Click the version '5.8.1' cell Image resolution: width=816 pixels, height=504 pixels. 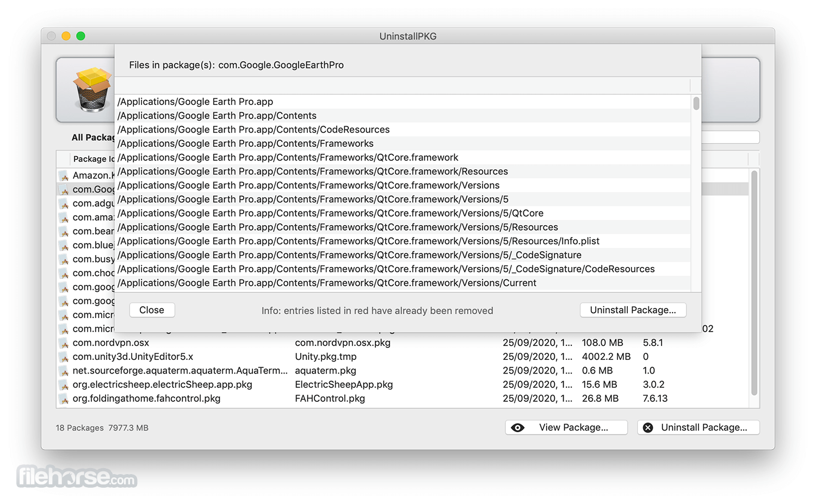(x=653, y=343)
